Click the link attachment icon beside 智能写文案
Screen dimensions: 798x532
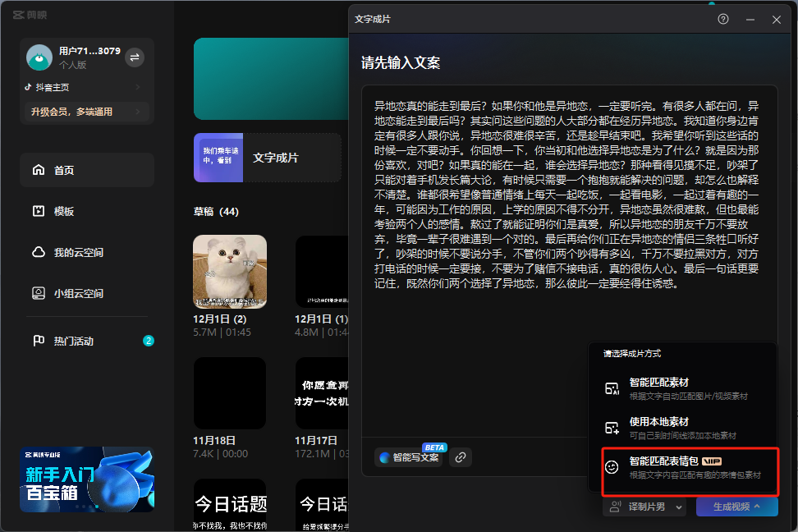point(461,456)
